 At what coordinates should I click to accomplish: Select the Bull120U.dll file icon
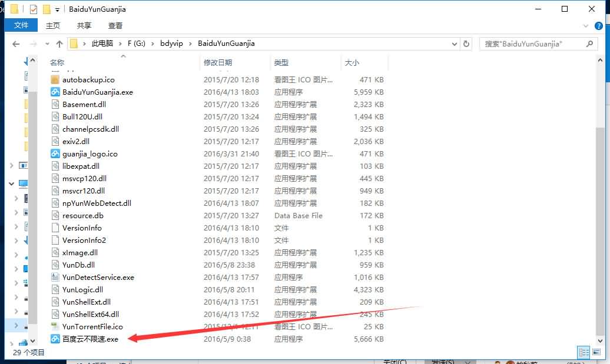click(55, 116)
